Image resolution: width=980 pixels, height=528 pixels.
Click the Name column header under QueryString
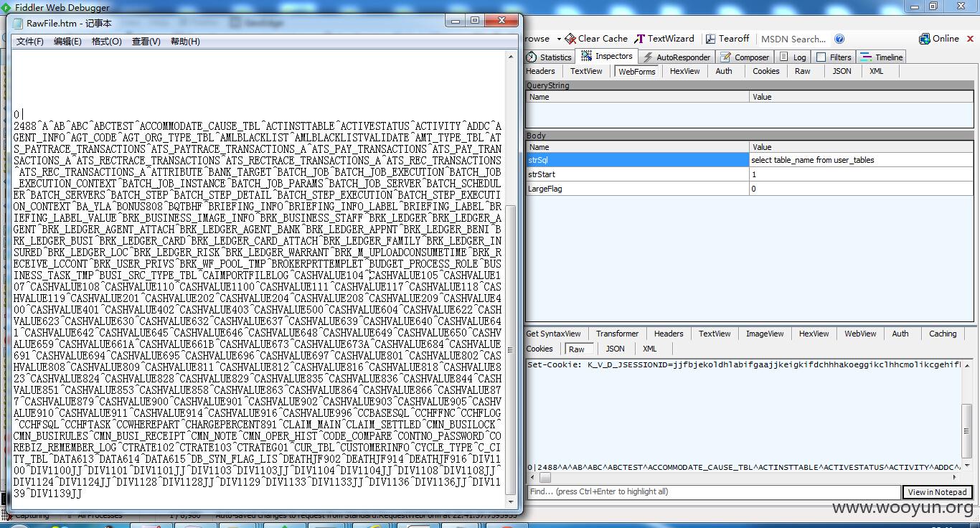638,97
